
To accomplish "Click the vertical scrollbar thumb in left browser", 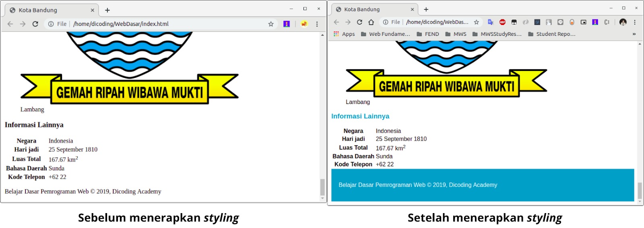I will 322,187.
